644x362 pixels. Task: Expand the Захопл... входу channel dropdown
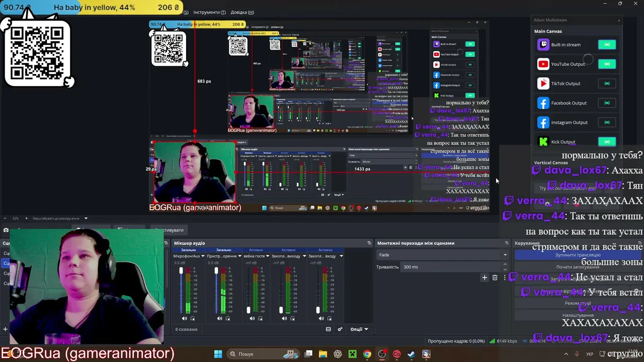(x=341, y=256)
